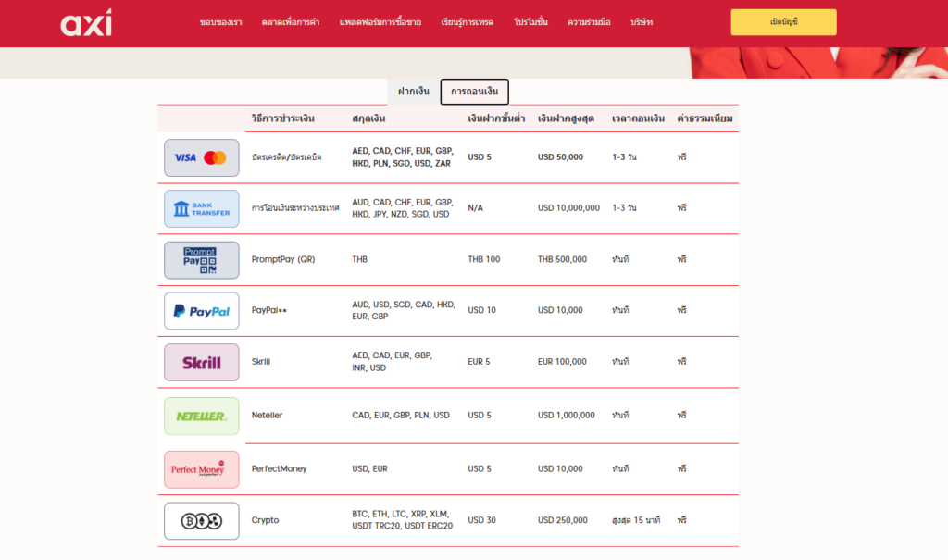Click the ค่าธรรมเนียม column header
The image size is (948, 560).
click(705, 118)
